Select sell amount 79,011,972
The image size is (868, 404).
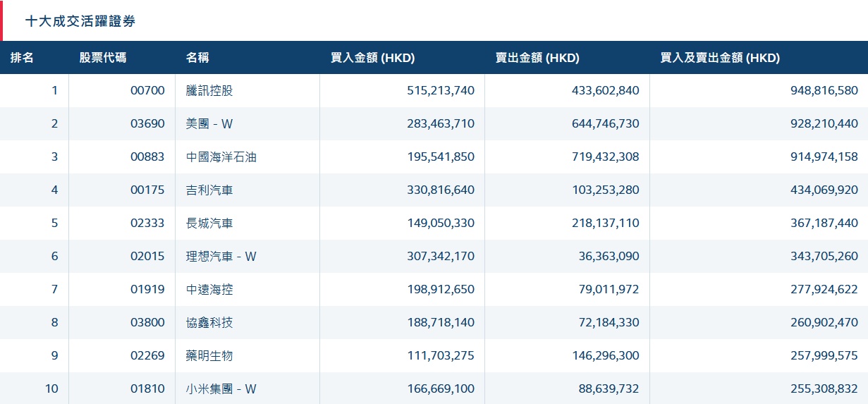(609, 289)
